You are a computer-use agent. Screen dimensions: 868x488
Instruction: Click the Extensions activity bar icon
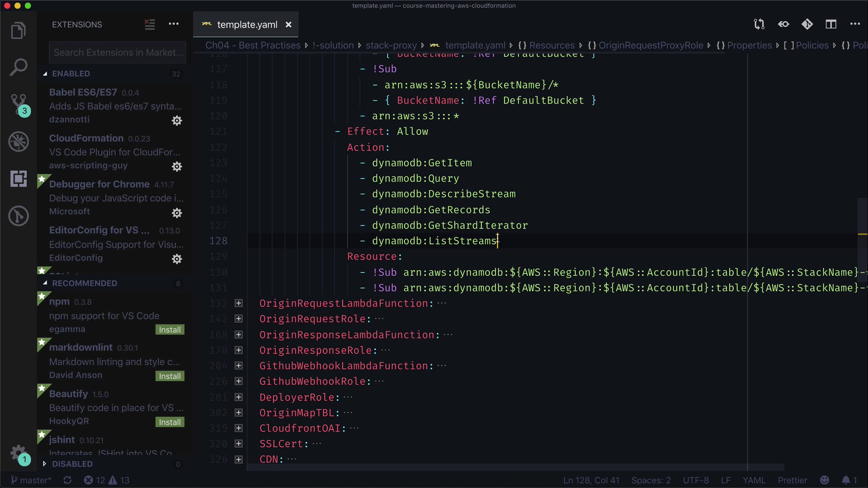pyautogui.click(x=18, y=179)
